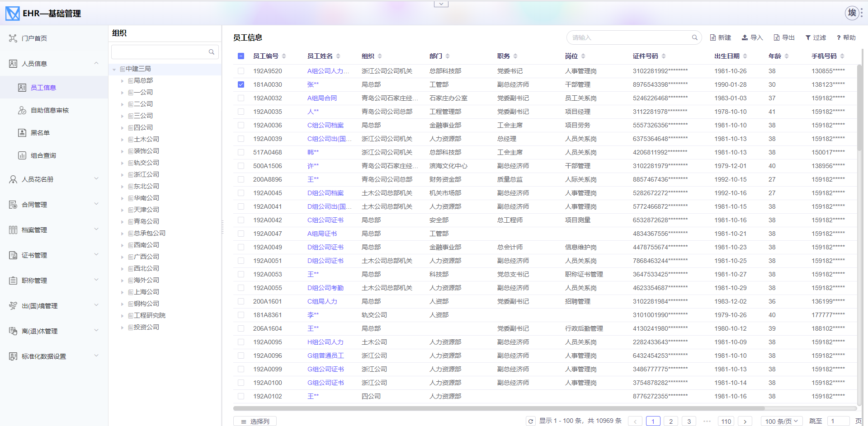Check the row 192A9520 checkbox
Image resolution: width=868 pixels, height=426 pixels.
pyautogui.click(x=241, y=71)
